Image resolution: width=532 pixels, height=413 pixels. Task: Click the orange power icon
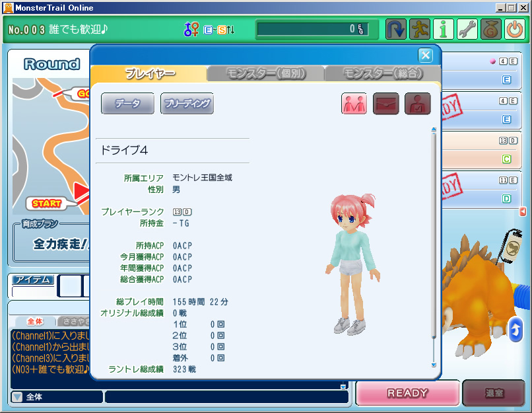coord(515,29)
